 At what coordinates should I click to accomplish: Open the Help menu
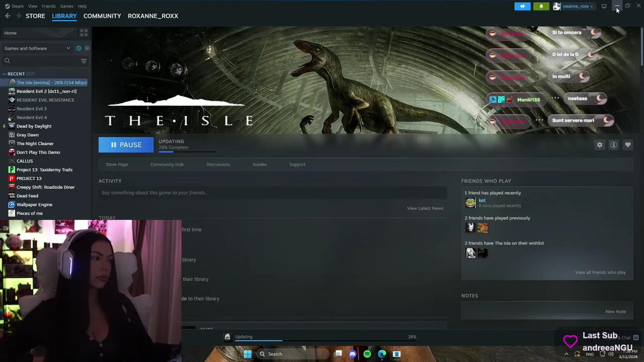click(x=82, y=6)
